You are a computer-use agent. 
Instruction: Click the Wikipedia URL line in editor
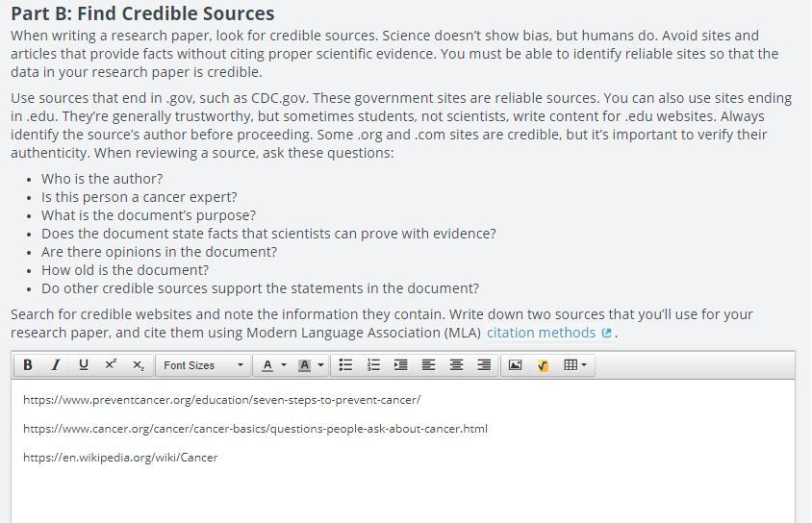point(120,458)
